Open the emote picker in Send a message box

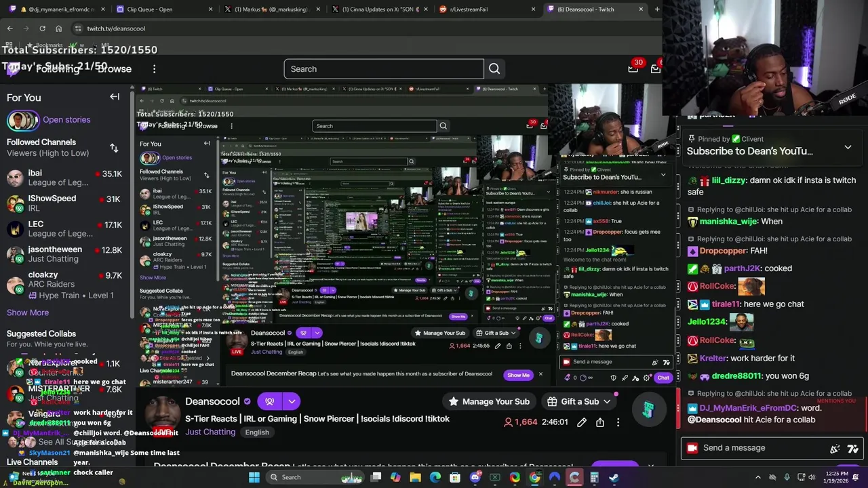(853, 448)
